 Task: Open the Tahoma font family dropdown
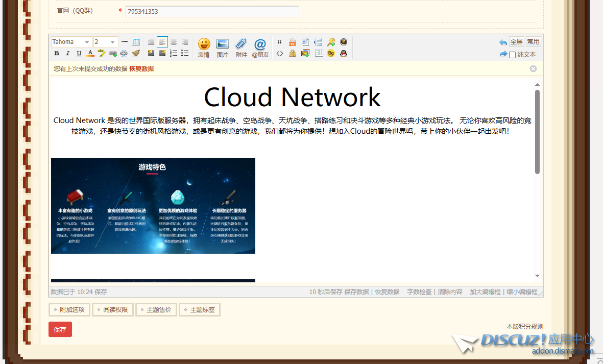coord(70,42)
